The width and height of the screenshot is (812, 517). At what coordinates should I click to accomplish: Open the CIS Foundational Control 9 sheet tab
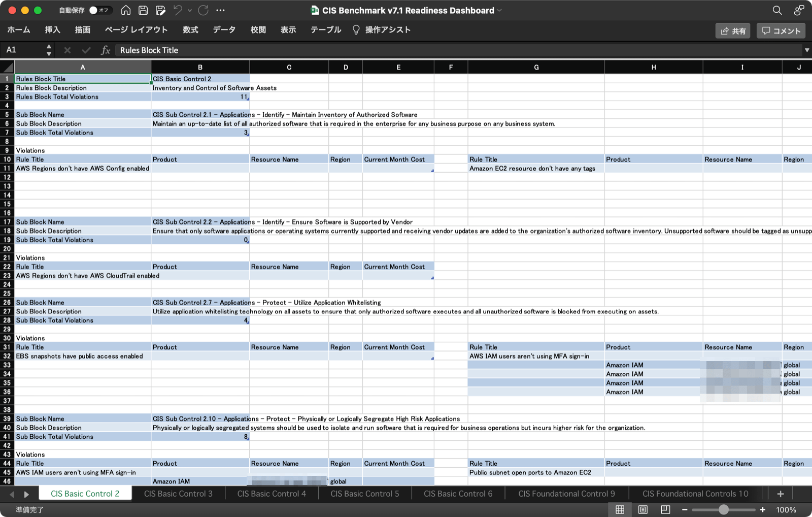(566, 493)
